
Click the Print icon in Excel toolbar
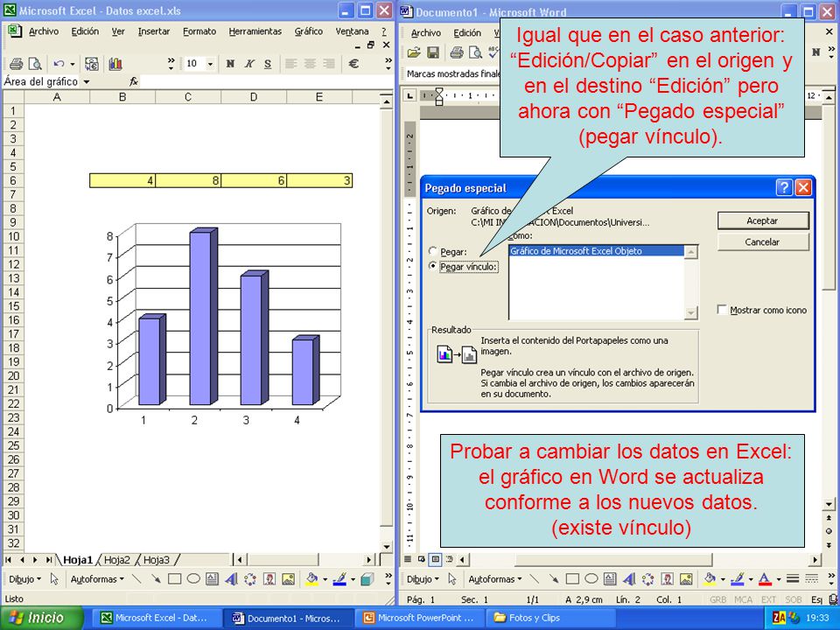click(16, 64)
